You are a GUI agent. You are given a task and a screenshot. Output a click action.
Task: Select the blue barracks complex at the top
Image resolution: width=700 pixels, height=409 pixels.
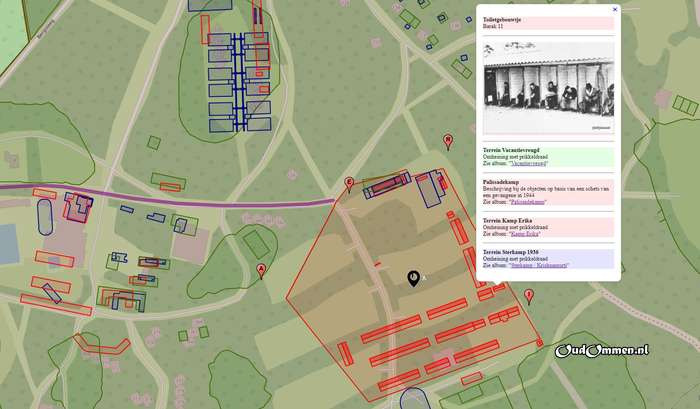[x=239, y=80]
